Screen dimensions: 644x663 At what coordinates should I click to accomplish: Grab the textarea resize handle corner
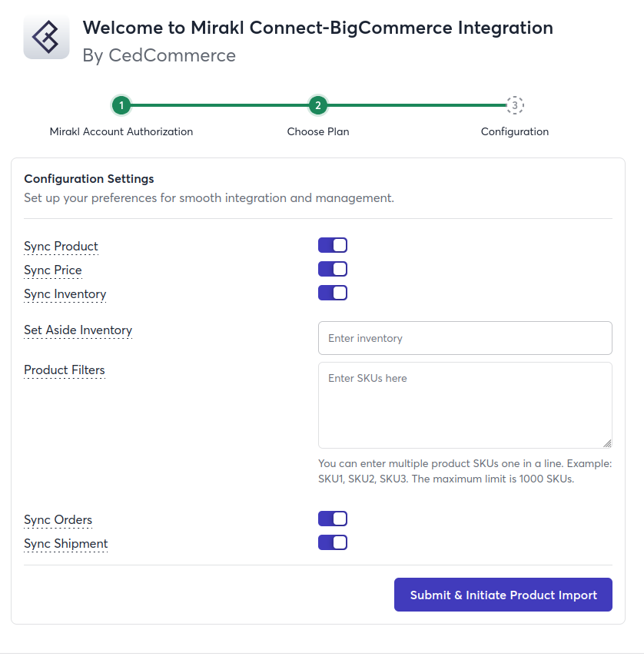pyautogui.click(x=607, y=443)
